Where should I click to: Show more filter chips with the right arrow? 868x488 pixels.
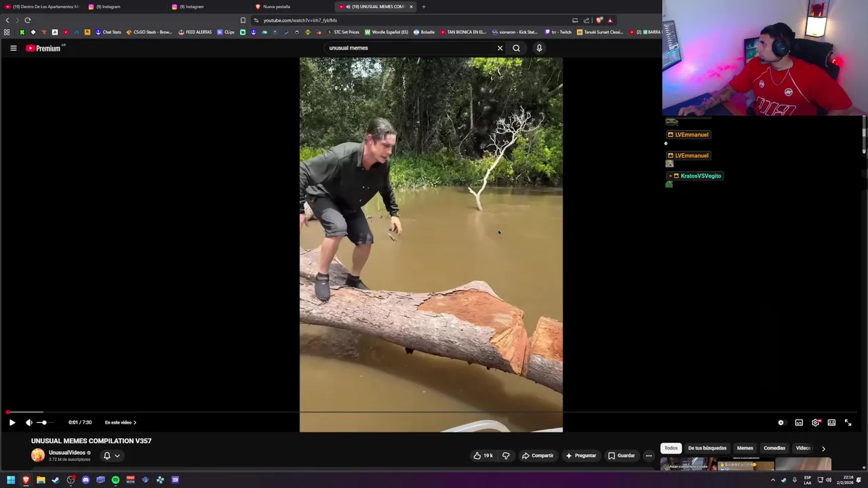click(823, 449)
